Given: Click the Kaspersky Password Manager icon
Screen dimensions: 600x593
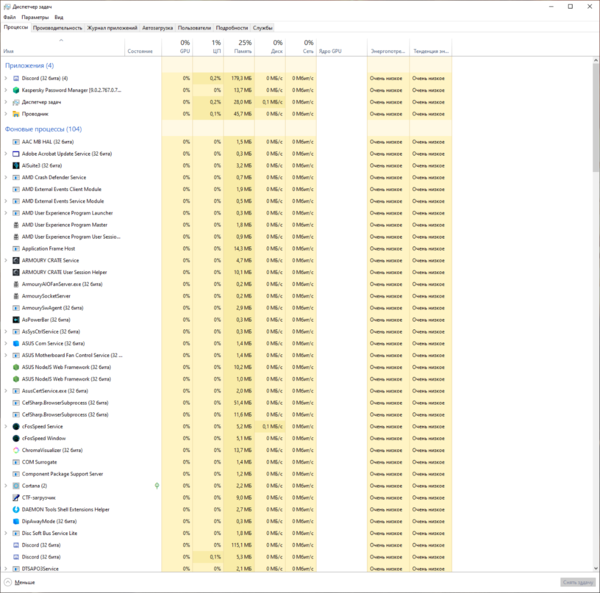Looking at the screenshot, I should point(16,90).
